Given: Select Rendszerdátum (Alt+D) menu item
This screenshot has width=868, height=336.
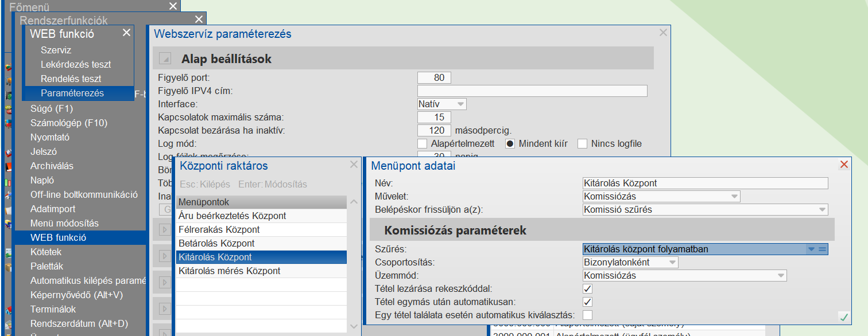Looking at the screenshot, I should click(79, 323).
